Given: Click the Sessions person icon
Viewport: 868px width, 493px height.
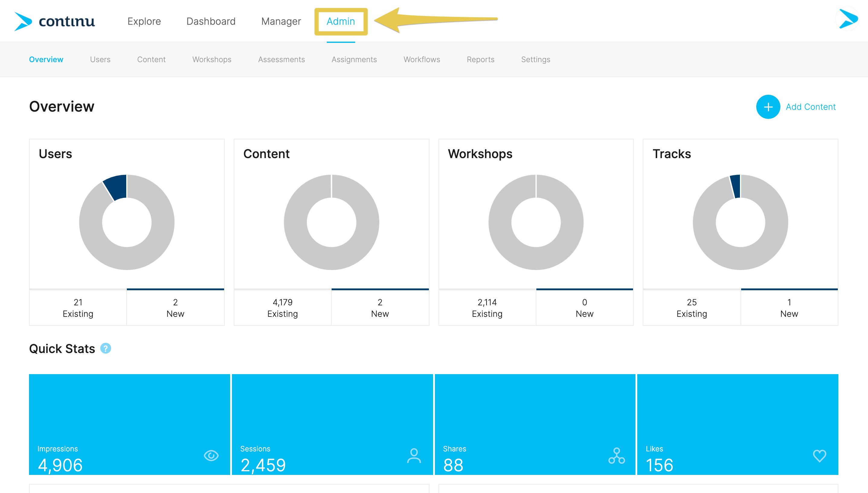Looking at the screenshot, I should tap(414, 456).
